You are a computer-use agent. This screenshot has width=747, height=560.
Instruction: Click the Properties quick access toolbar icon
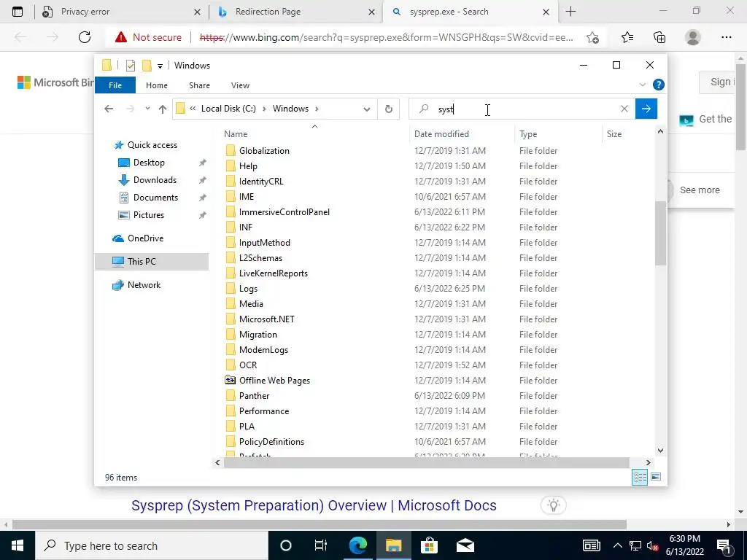pyautogui.click(x=131, y=66)
